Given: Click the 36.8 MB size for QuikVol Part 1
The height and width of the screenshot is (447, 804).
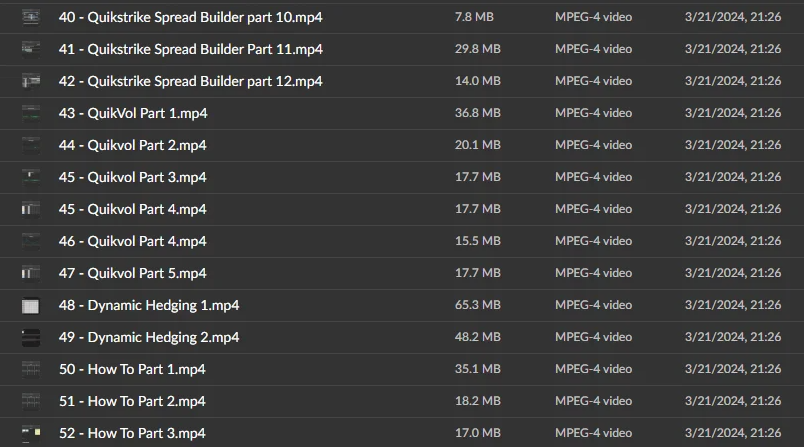Looking at the screenshot, I should tap(478, 113).
